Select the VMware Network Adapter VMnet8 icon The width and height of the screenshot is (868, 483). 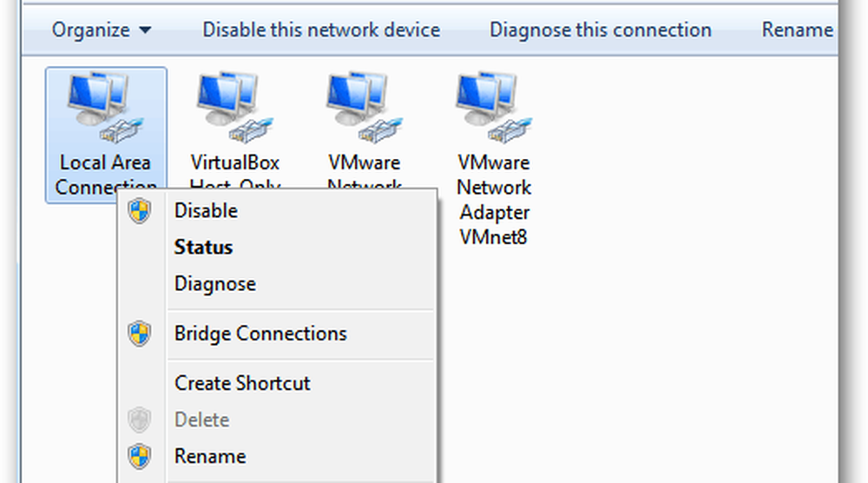[494, 107]
